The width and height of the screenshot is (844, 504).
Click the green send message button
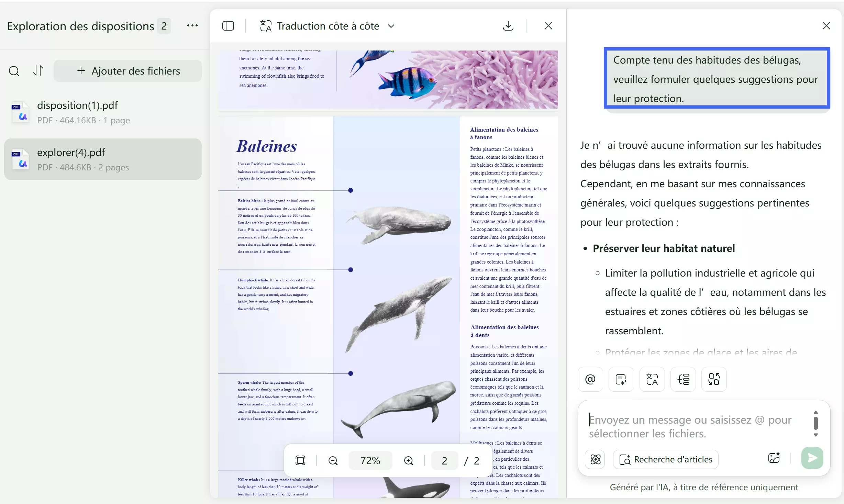812,458
